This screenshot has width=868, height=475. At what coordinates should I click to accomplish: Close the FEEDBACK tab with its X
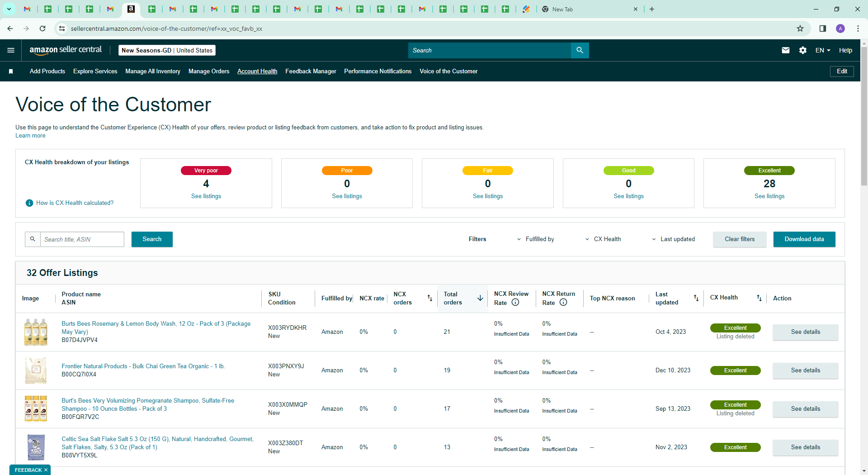click(46, 470)
